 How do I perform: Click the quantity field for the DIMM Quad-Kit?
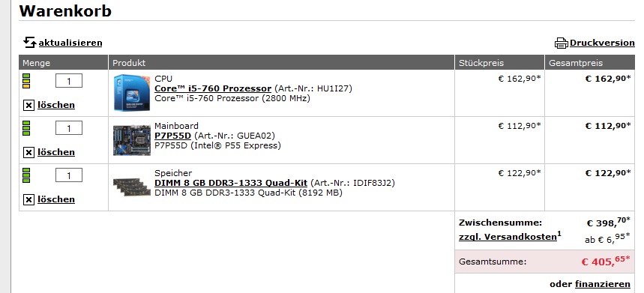(69, 175)
